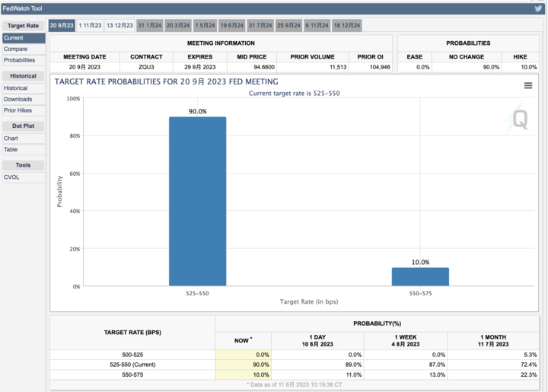Select the 13 12月23 meeting tab
This screenshot has height=392, width=548.
(119, 26)
